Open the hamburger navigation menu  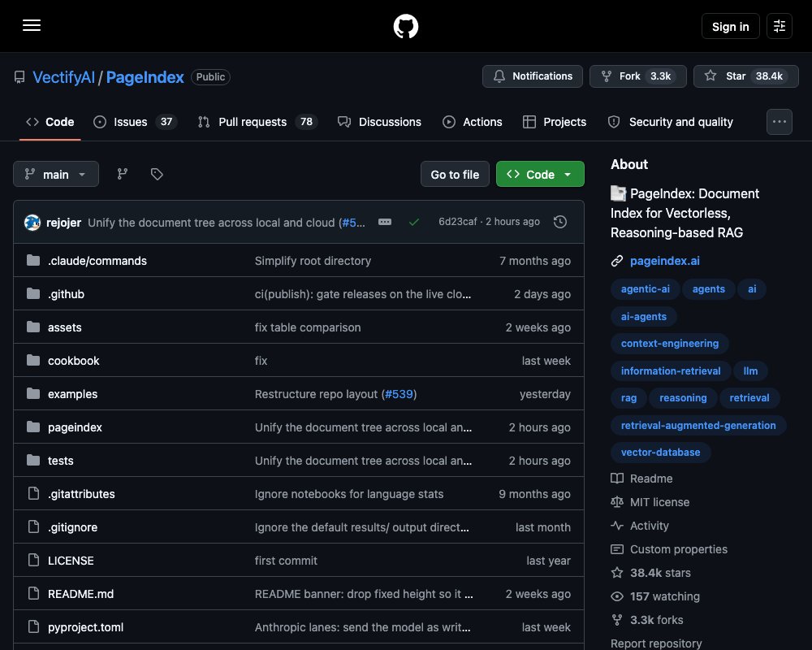32,25
